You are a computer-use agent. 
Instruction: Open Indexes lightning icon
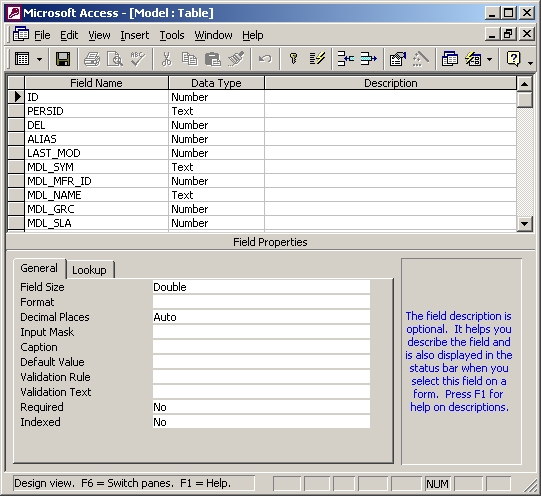point(317,59)
